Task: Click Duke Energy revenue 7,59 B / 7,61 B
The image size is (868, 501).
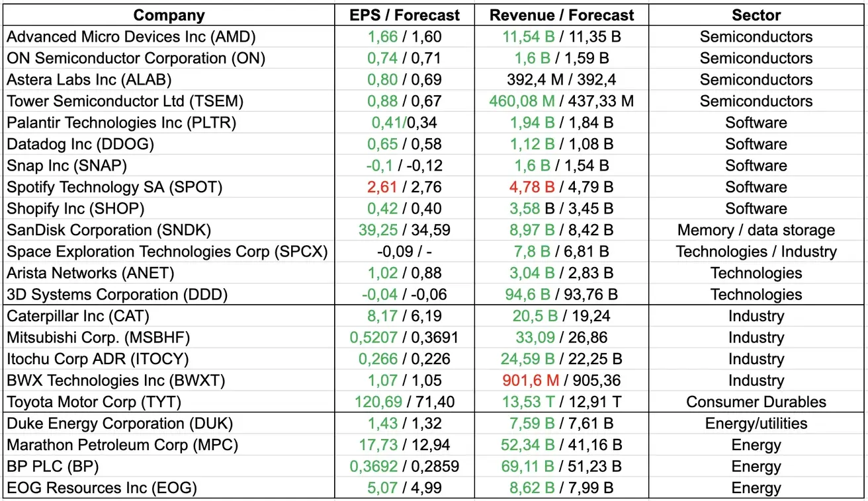Action: [x=562, y=424]
